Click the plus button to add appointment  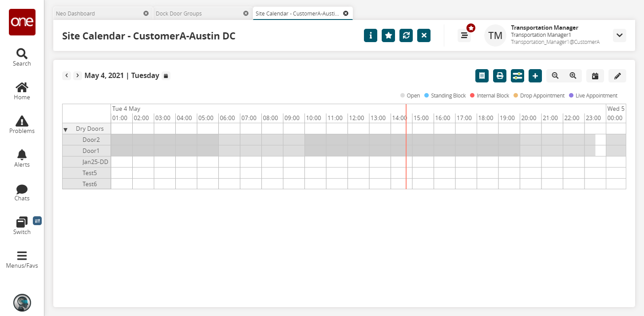(x=535, y=76)
